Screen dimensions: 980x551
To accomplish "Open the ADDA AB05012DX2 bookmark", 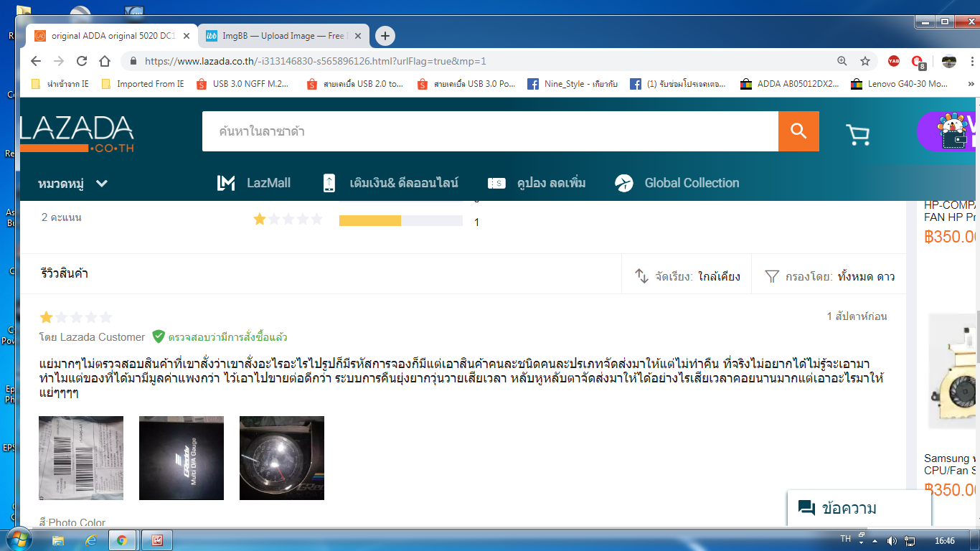I will (x=790, y=84).
